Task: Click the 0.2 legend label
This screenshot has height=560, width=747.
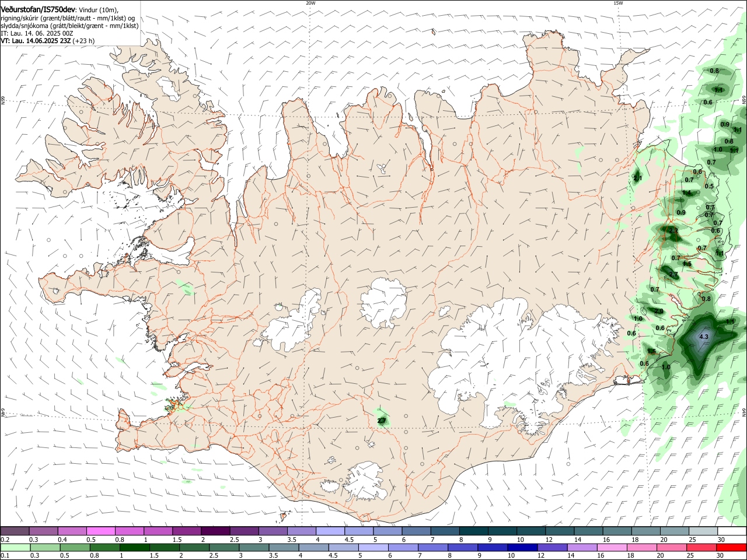Action: (x=5, y=540)
